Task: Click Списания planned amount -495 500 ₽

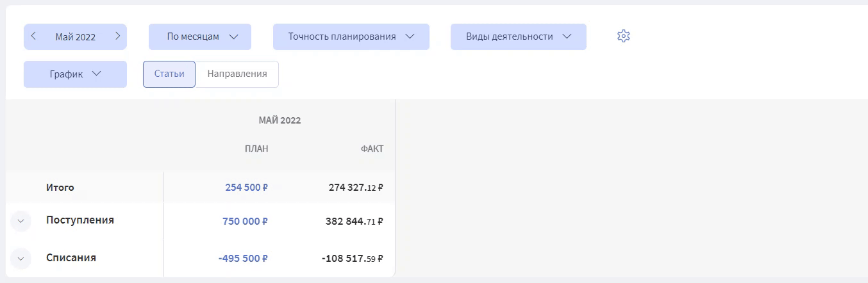Action: pos(243,259)
